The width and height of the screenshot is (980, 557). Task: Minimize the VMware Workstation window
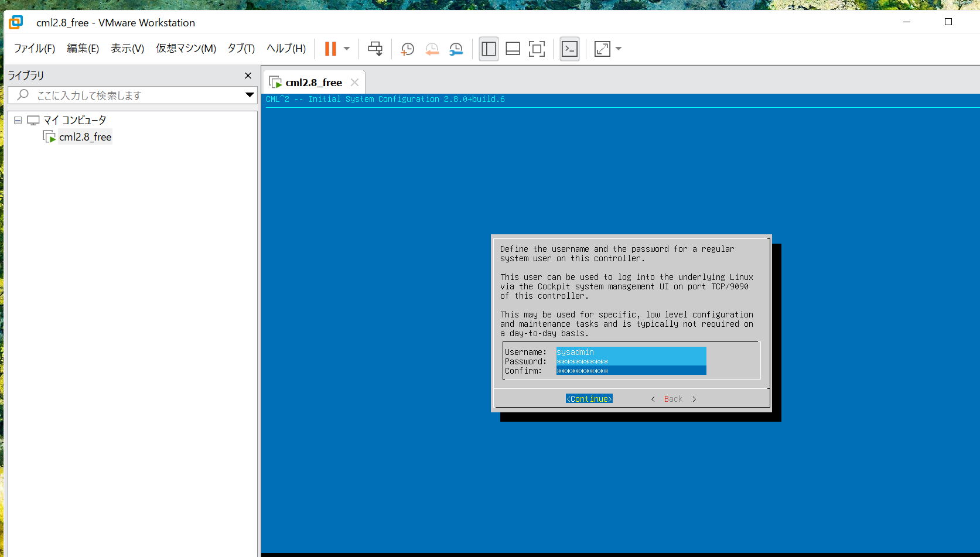point(907,22)
